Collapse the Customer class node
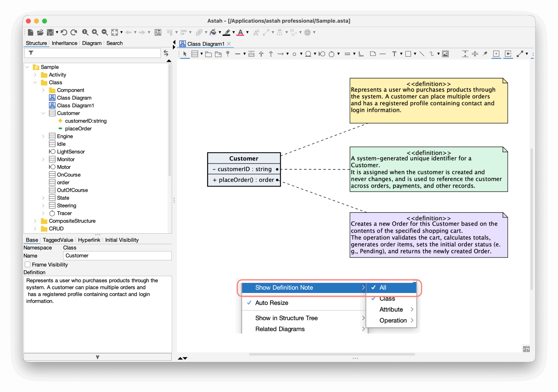 (x=44, y=113)
